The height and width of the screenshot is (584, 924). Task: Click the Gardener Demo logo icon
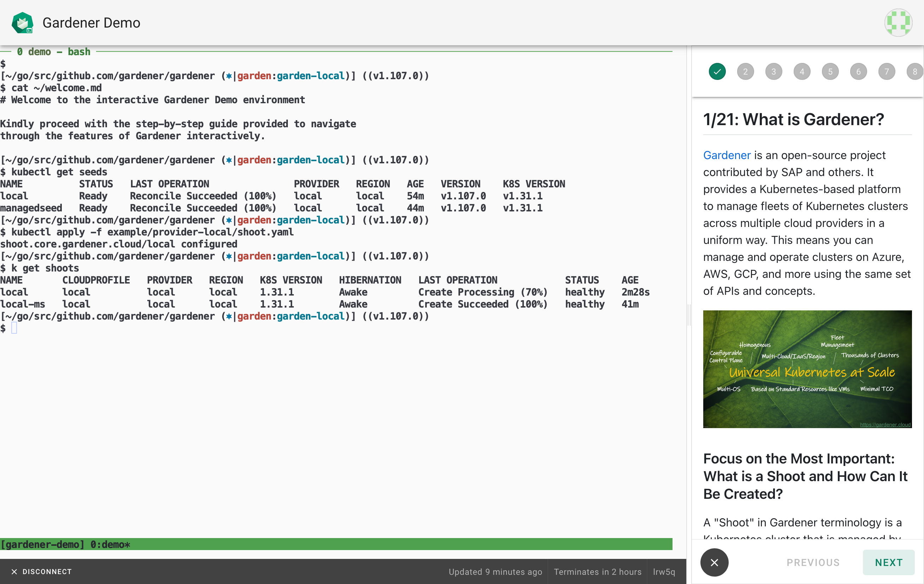click(x=23, y=23)
